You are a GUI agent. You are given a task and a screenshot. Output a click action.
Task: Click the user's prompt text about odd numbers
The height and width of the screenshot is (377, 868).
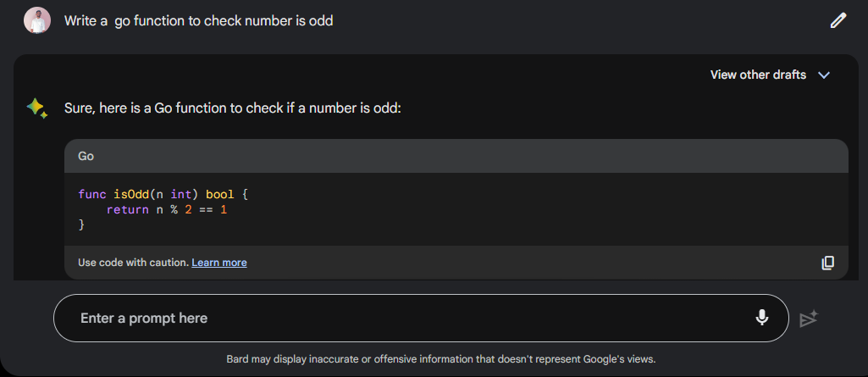pyautogui.click(x=199, y=20)
